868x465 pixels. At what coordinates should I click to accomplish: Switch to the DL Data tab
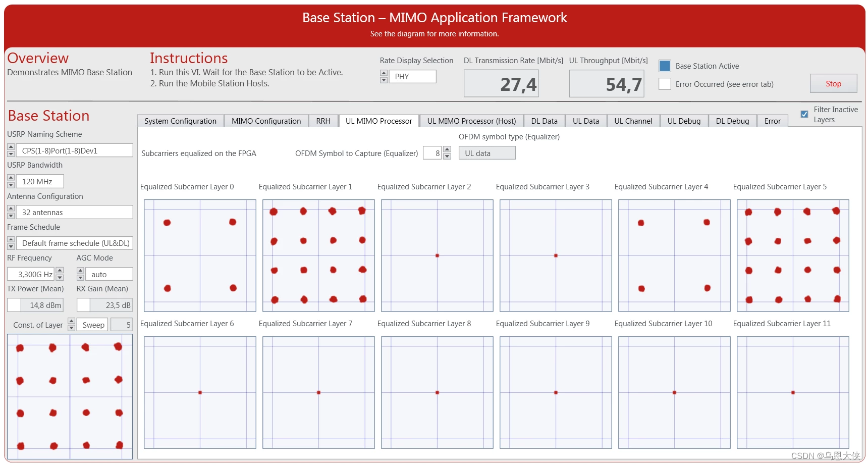[544, 121]
